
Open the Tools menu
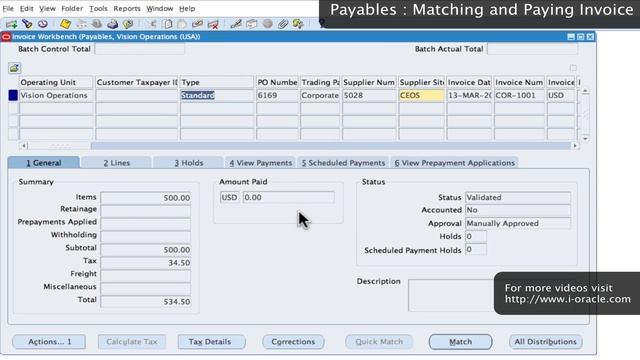pyautogui.click(x=98, y=9)
